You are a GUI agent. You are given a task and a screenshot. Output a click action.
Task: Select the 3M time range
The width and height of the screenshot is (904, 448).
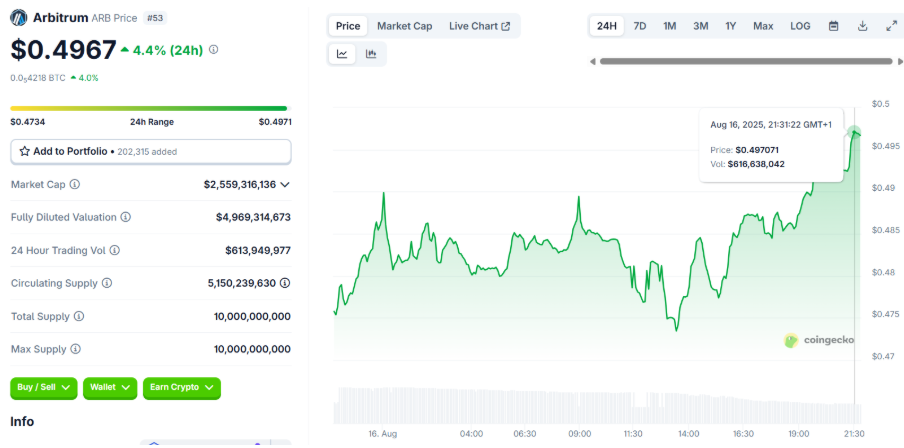[x=700, y=26]
